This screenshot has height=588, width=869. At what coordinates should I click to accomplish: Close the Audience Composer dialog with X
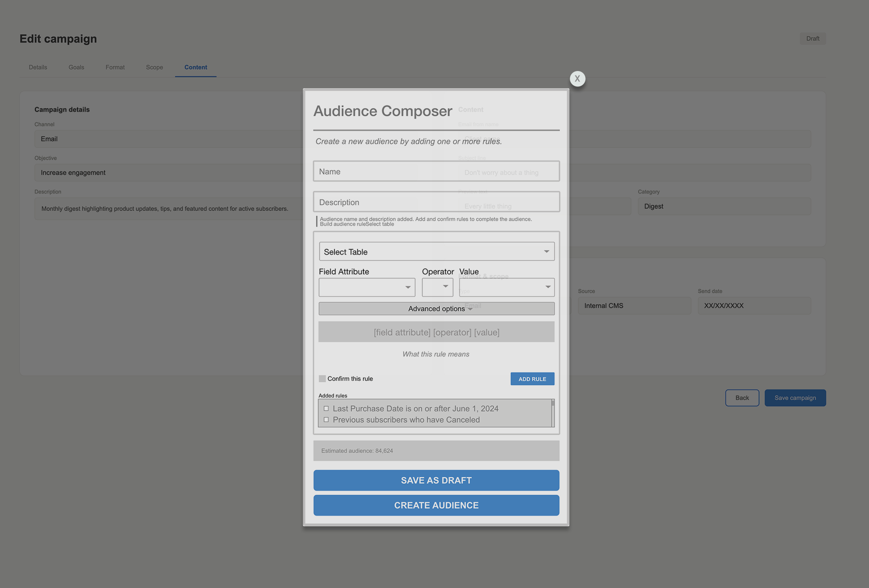point(577,79)
